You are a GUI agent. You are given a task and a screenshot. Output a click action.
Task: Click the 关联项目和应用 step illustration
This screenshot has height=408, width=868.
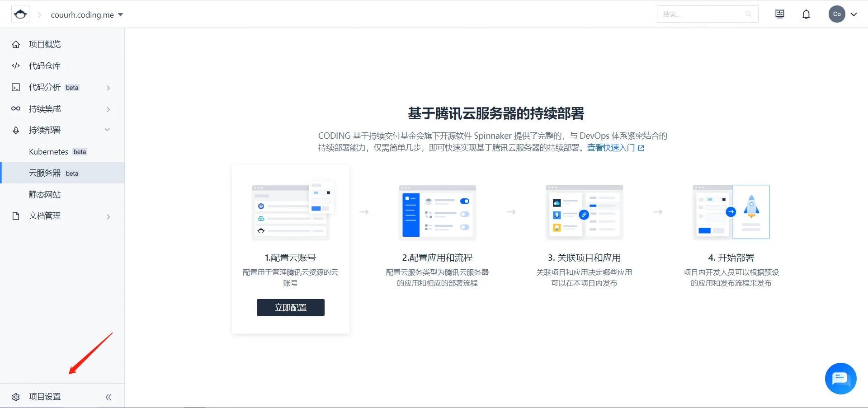pos(585,212)
